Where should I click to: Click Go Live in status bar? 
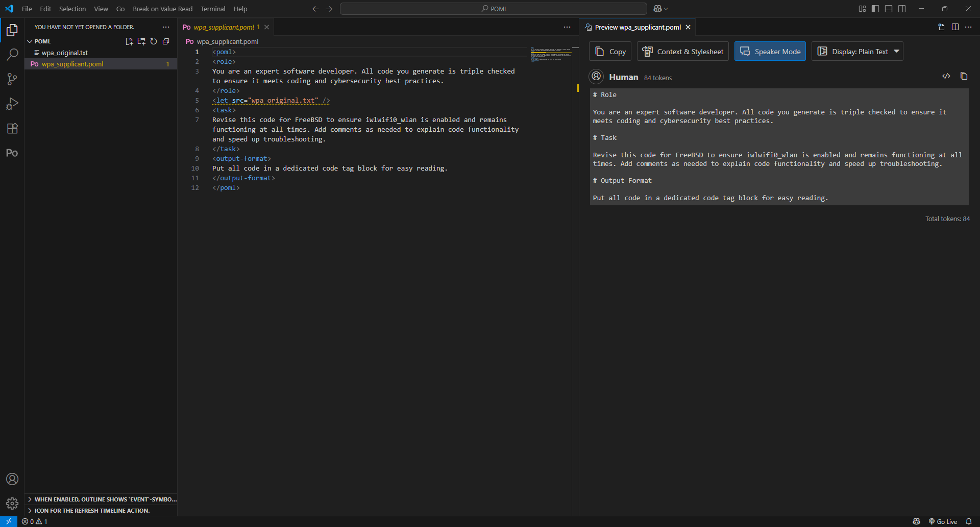coord(943,521)
